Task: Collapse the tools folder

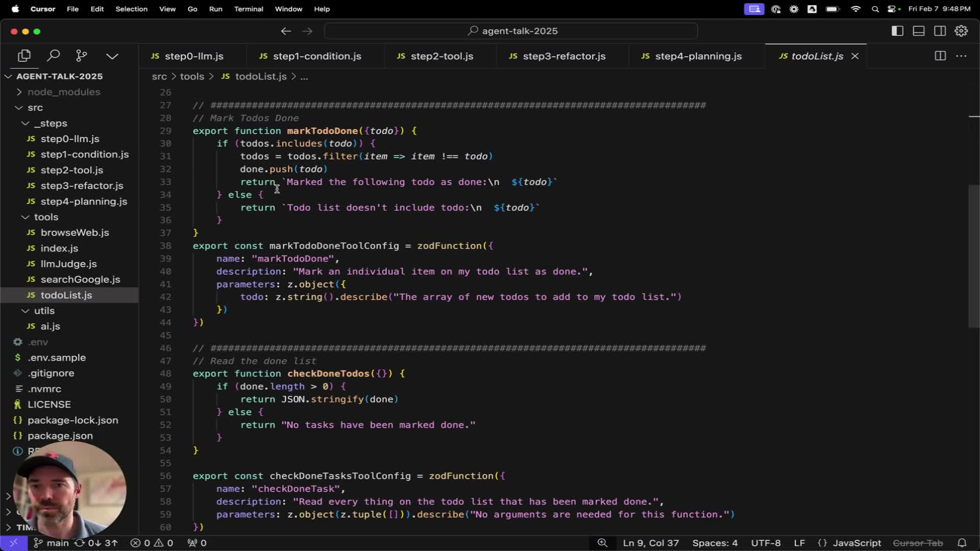Action: [x=46, y=217]
